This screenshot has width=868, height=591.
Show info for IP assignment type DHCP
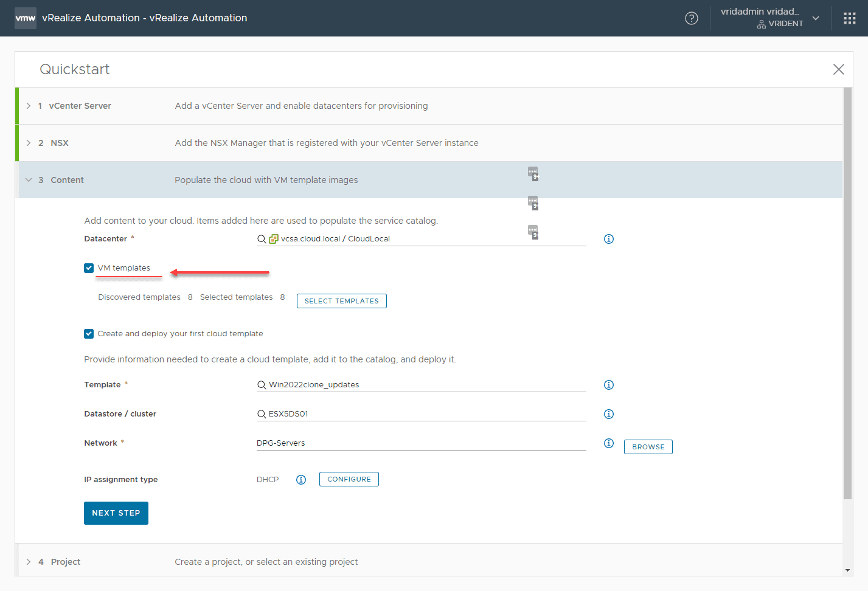(x=301, y=480)
